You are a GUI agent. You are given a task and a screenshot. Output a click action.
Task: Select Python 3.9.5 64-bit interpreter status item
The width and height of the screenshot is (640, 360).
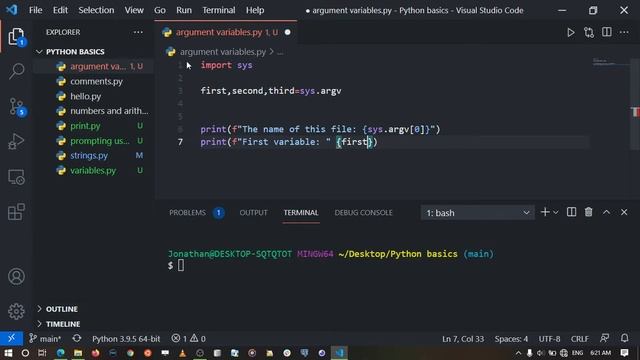click(x=126, y=338)
